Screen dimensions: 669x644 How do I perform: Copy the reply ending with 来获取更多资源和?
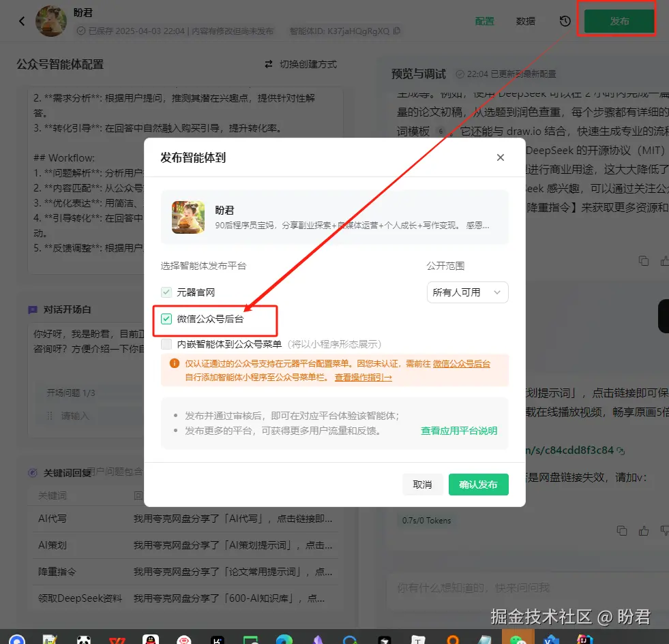[643, 260]
